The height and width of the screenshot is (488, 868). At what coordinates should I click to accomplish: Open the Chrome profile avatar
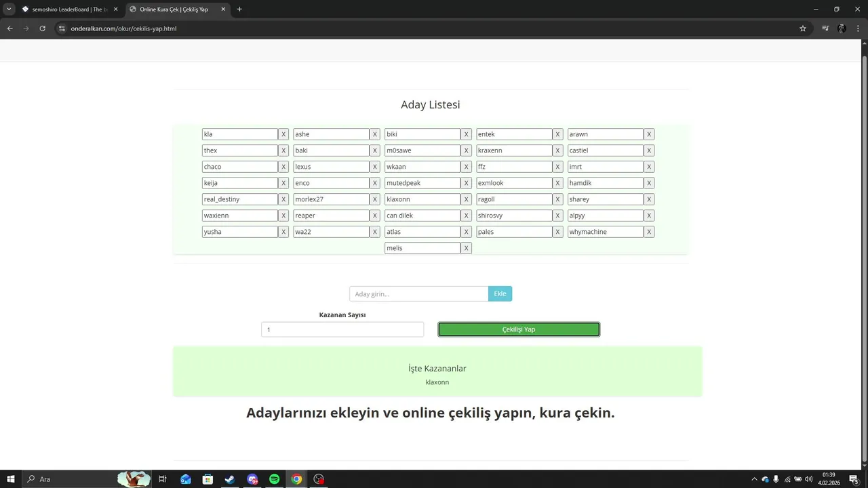coord(842,28)
